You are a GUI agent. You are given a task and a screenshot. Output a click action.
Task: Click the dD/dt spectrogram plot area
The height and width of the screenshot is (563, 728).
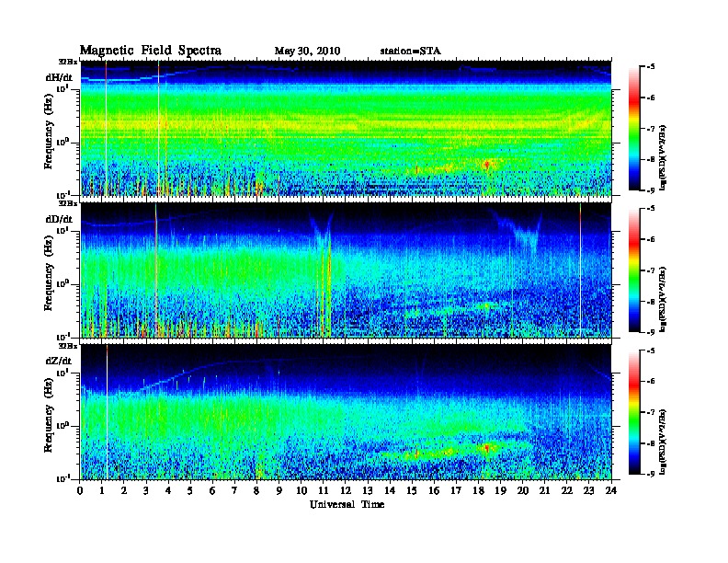tap(346, 270)
